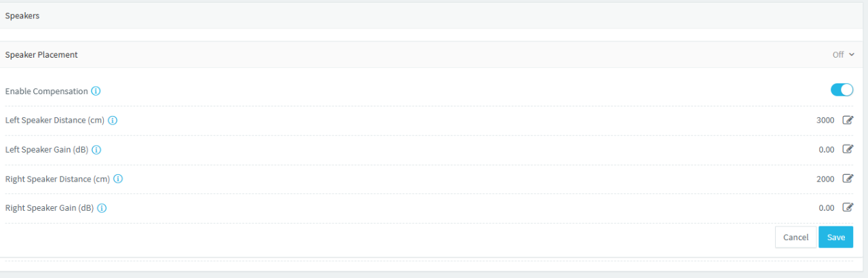This screenshot has width=868, height=278.
Task: Click the chevron next to Off
Action: (x=851, y=55)
